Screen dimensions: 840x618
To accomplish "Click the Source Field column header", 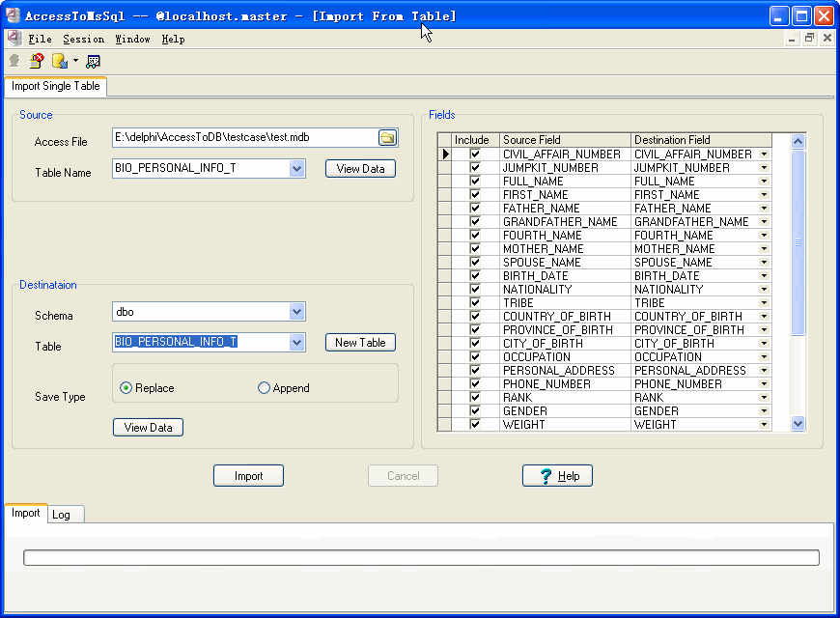I will (x=565, y=140).
